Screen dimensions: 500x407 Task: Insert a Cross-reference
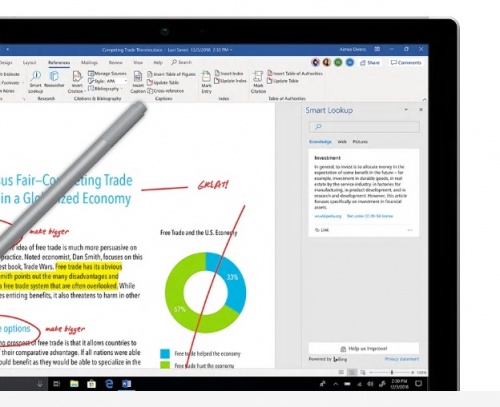pyautogui.click(x=166, y=91)
